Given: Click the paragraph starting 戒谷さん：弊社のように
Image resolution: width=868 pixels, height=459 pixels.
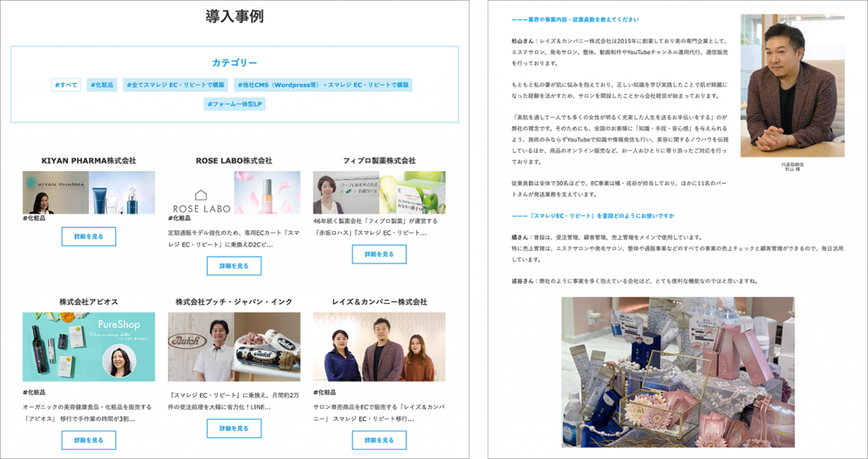Looking at the screenshot, I should (x=634, y=281).
